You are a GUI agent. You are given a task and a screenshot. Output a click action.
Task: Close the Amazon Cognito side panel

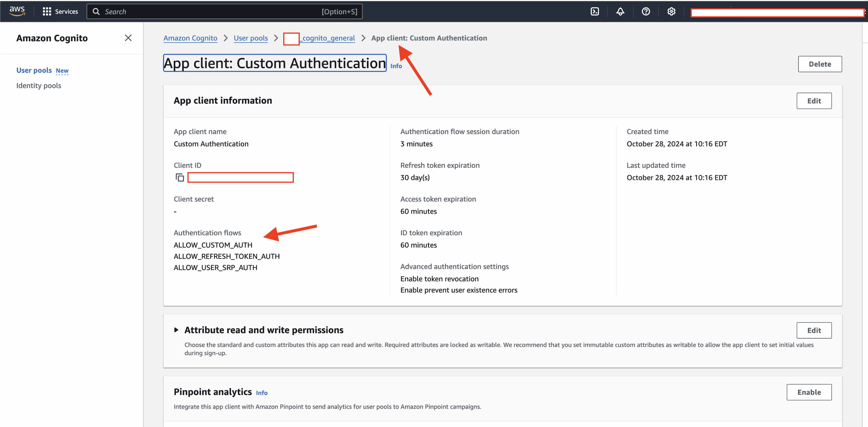click(x=128, y=38)
